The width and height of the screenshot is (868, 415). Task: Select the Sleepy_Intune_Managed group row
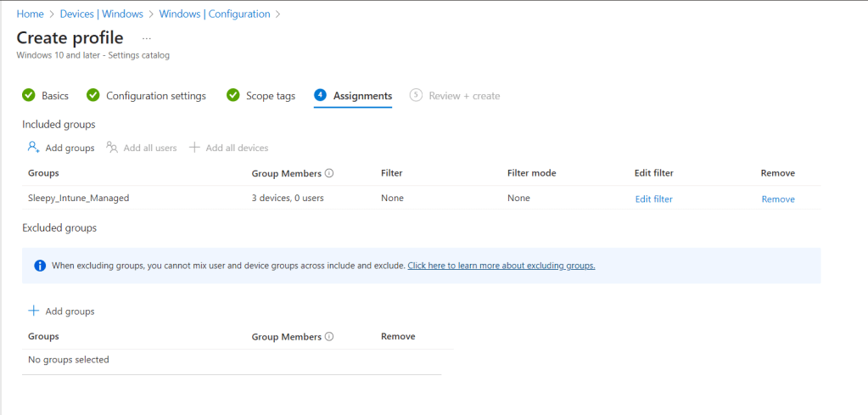click(x=79, y=199)
